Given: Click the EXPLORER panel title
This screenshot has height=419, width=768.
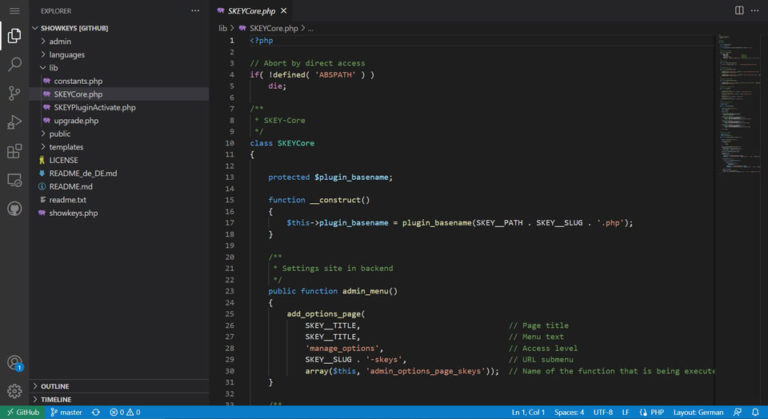Looking at the screenshot, I should pyautogui.click(x=56, y=11).
